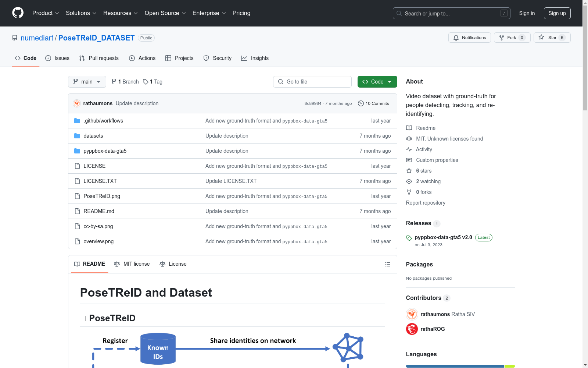
Task: Click the fork icon beside 0 forks
Action: coord(409,192)
